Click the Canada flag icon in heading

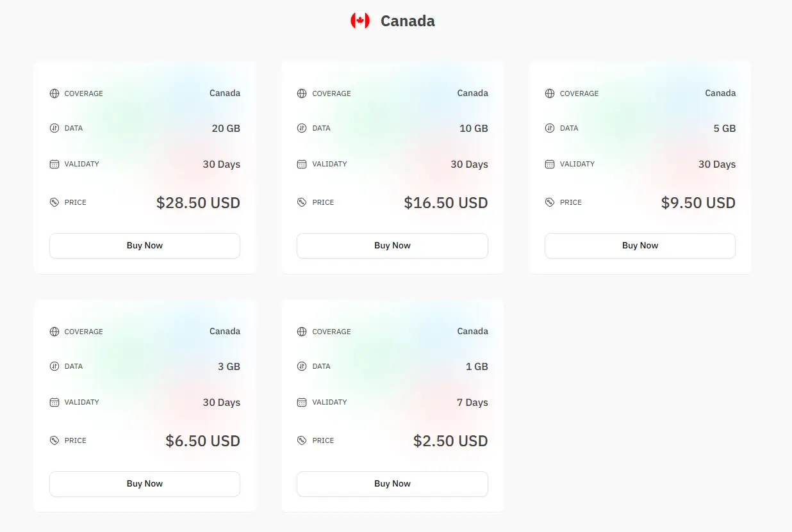click(x=360, y=21)
